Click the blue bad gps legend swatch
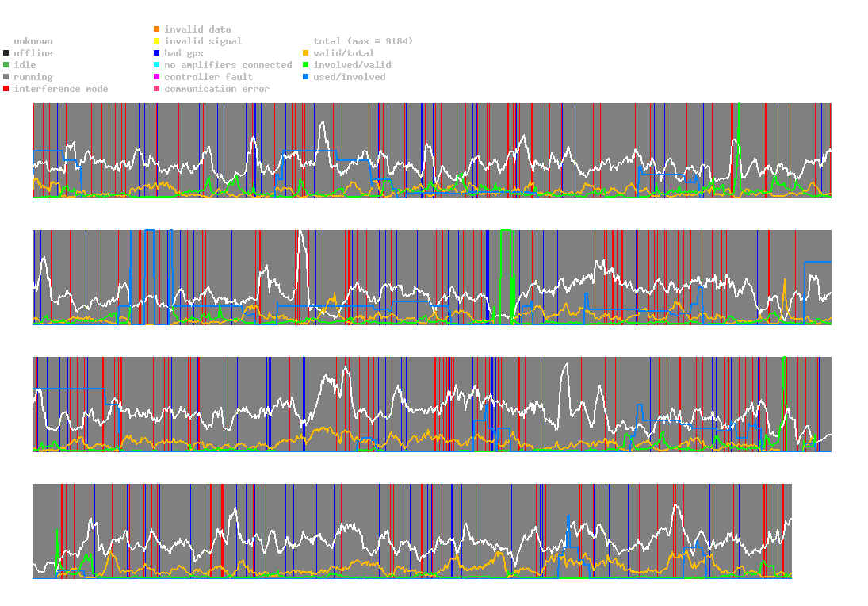 coord(157,53)
